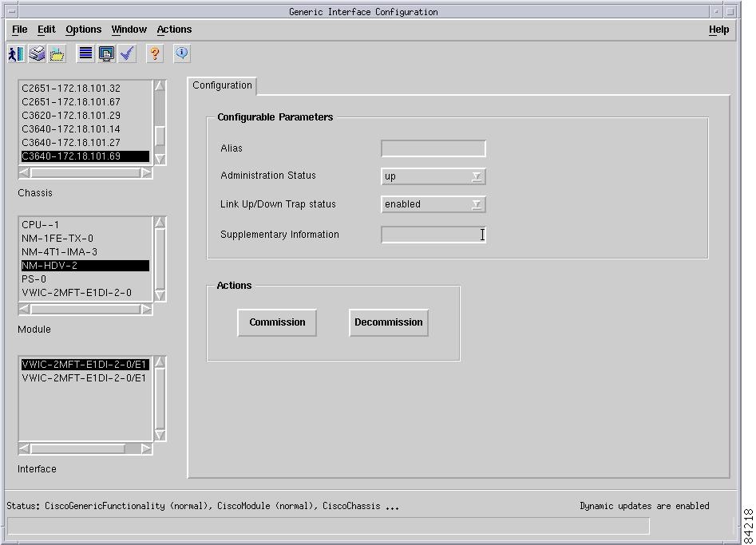Open the Help menu
Image resolution: width=756 pixels, height=545 pixels.
click(718, 30)
